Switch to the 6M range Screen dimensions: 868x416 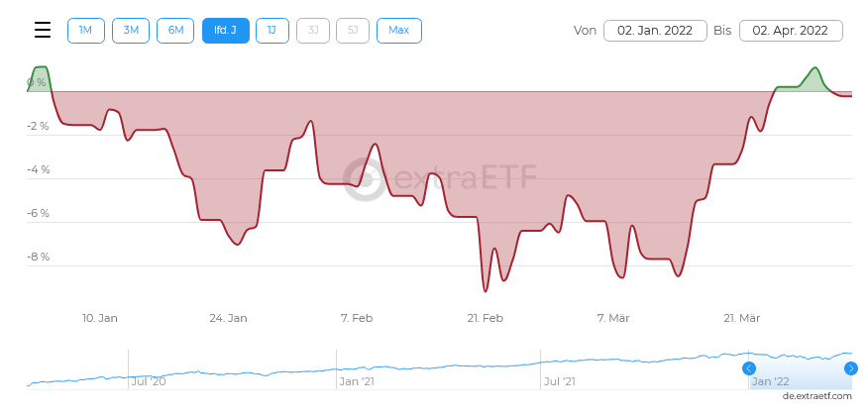175,31
